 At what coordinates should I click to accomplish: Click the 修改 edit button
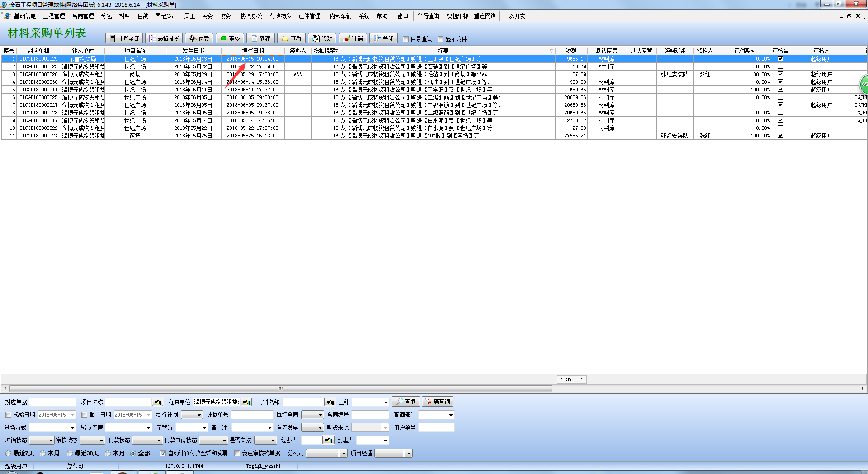point(322,38)
